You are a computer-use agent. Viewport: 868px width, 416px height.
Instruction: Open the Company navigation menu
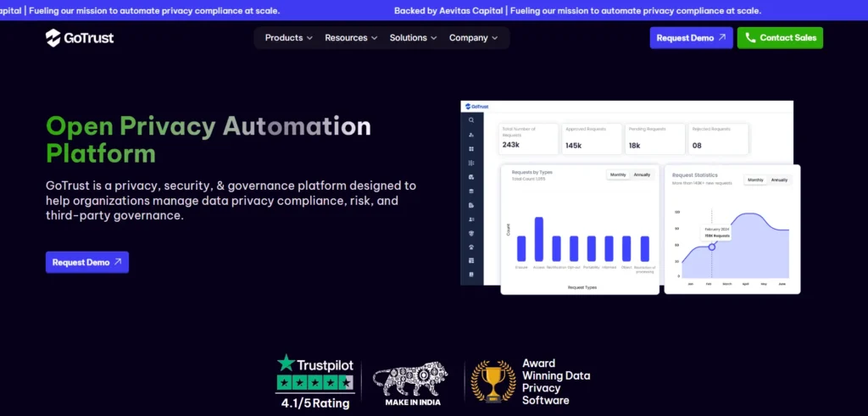click(473, 37)
